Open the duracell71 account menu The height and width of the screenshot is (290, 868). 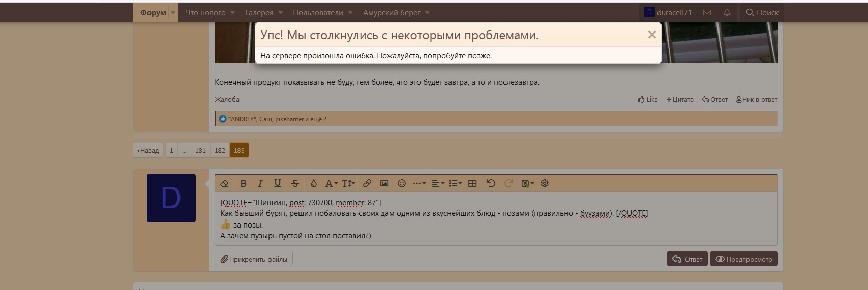(668, 13)
